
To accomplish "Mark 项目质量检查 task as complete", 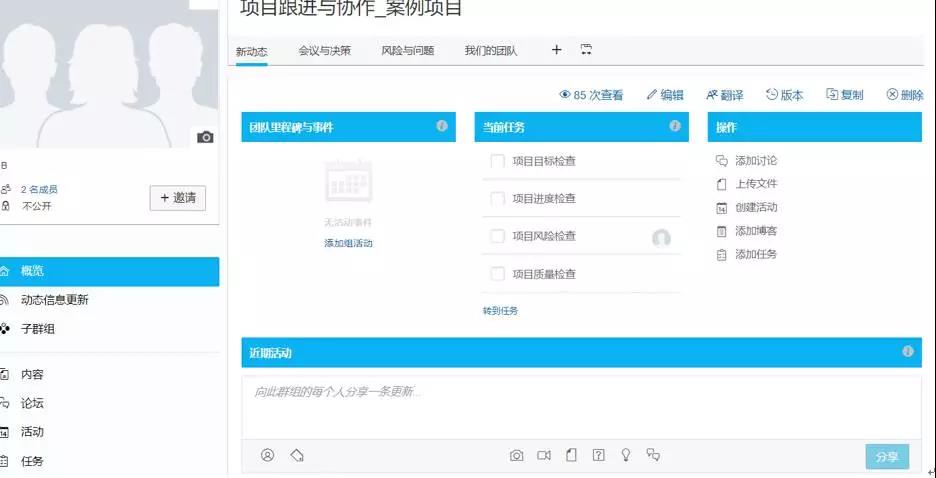I will 497,274.
